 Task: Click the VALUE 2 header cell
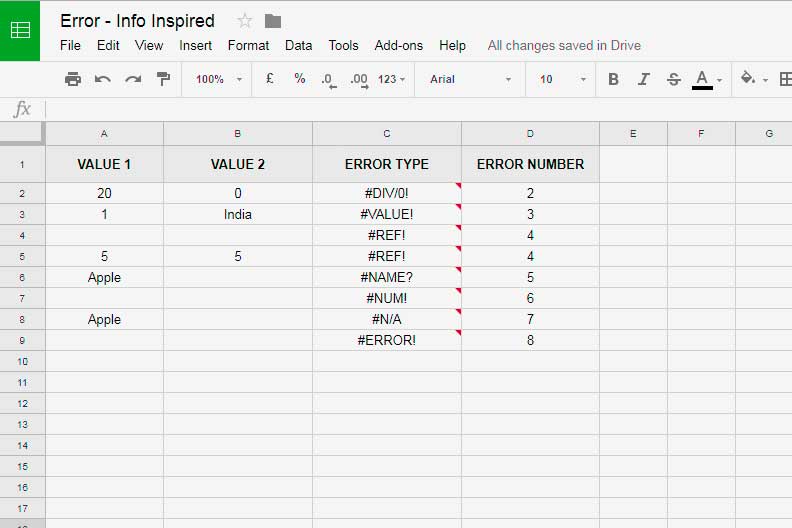[x=237, y=164]
